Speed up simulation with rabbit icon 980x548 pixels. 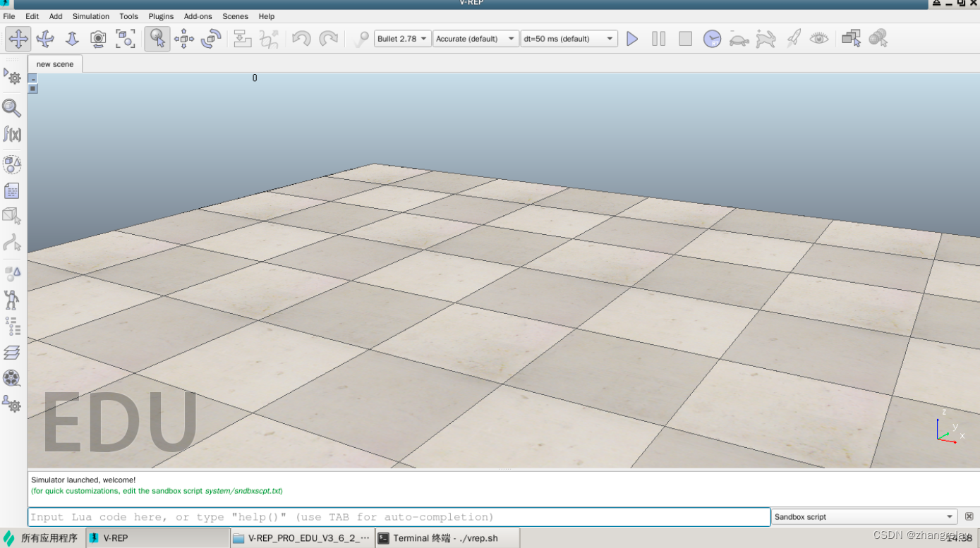[x=766, y=39]
